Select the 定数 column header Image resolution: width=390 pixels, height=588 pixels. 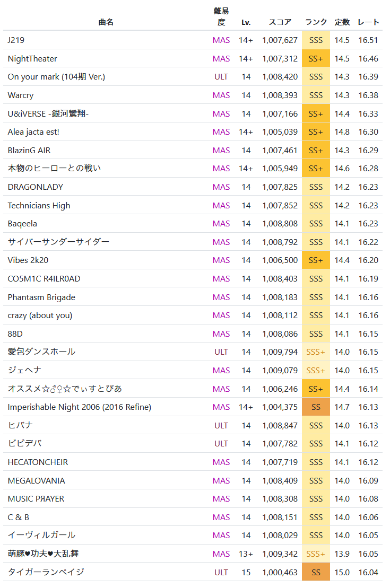(342, 22)
